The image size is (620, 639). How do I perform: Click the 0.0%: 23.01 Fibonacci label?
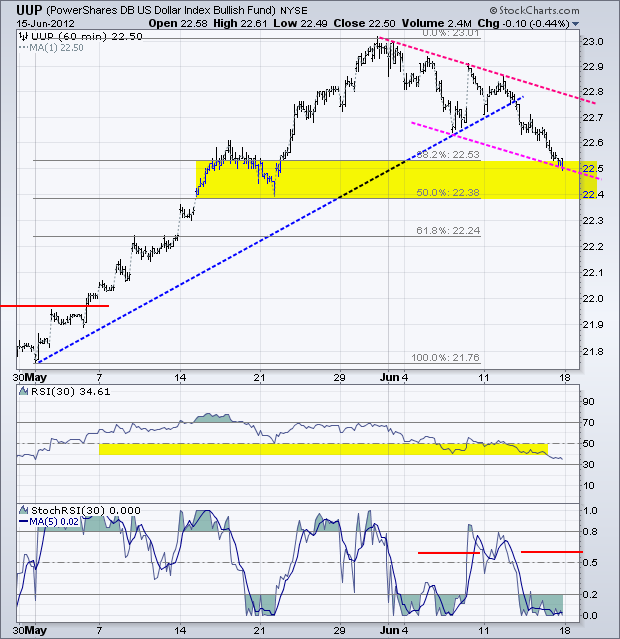click(x=450, y=33)
